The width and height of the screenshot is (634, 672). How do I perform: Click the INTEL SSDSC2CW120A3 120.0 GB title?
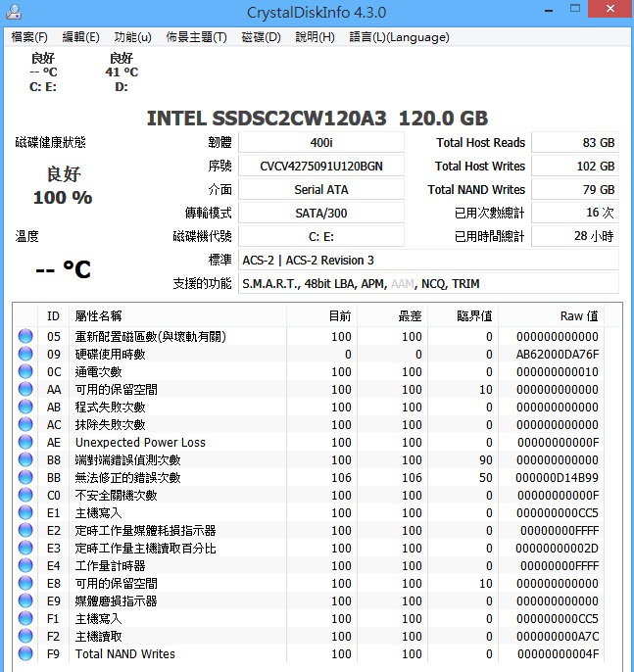click(317, 118)
